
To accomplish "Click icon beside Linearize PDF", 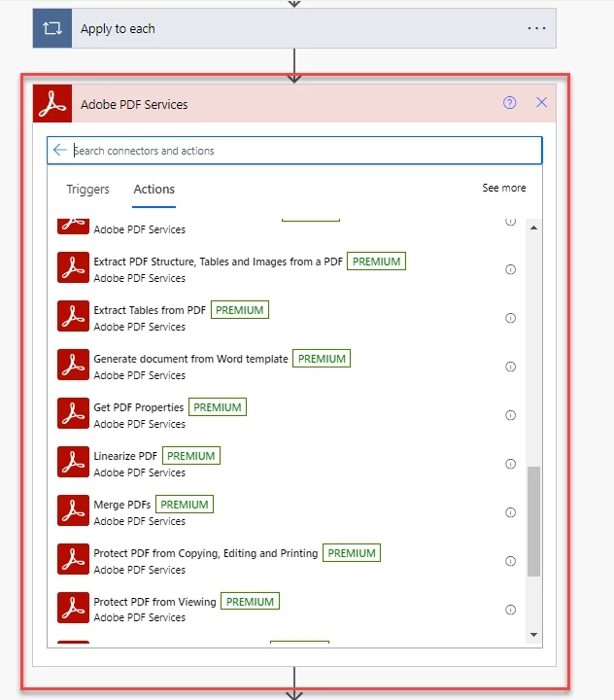I will click(73, 462).
